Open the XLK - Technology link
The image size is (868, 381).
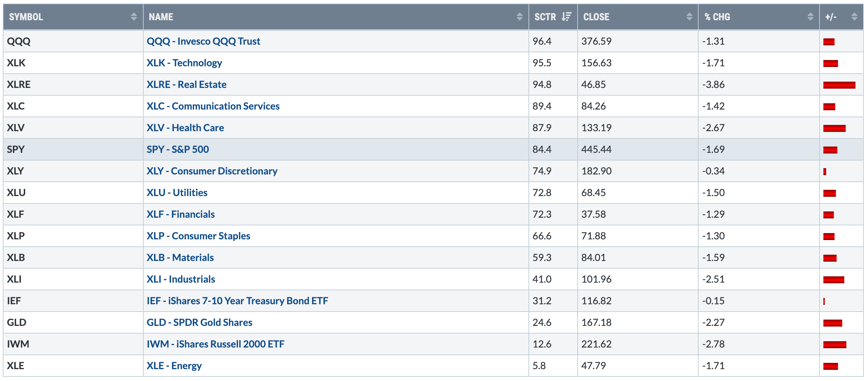[184, 63]
